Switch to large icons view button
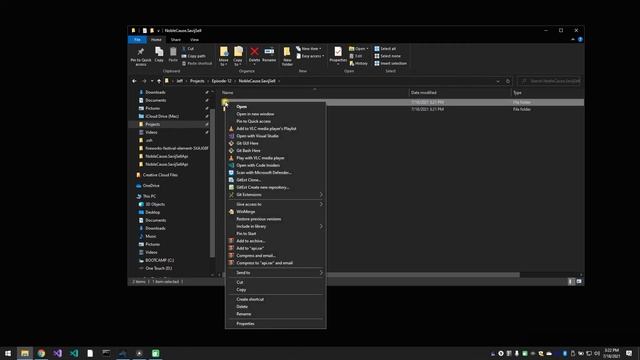This screenshot has height=360, width=640. pos(579,282)
